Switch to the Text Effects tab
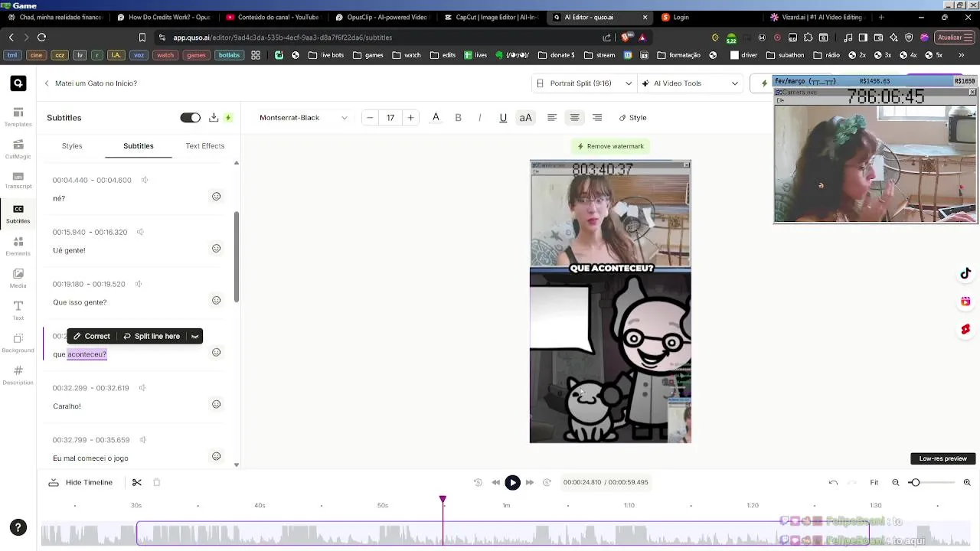980x551 pixels. 205,145
